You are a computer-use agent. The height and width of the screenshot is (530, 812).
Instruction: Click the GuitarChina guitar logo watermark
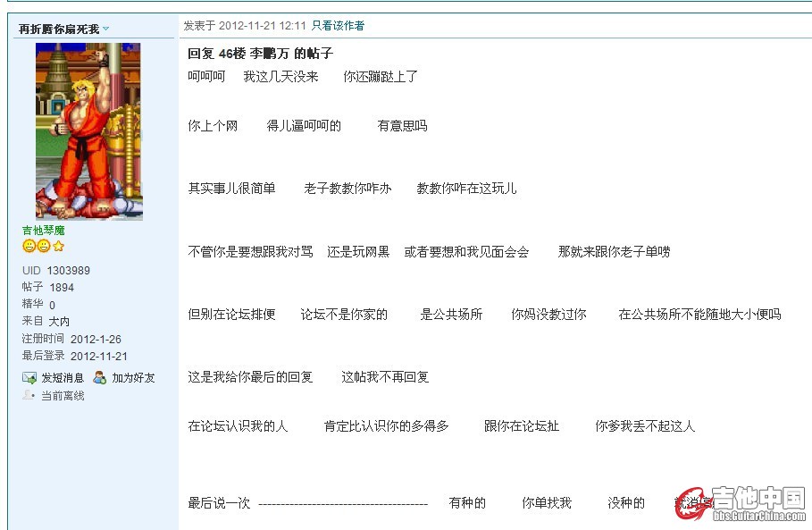point(692,502)
